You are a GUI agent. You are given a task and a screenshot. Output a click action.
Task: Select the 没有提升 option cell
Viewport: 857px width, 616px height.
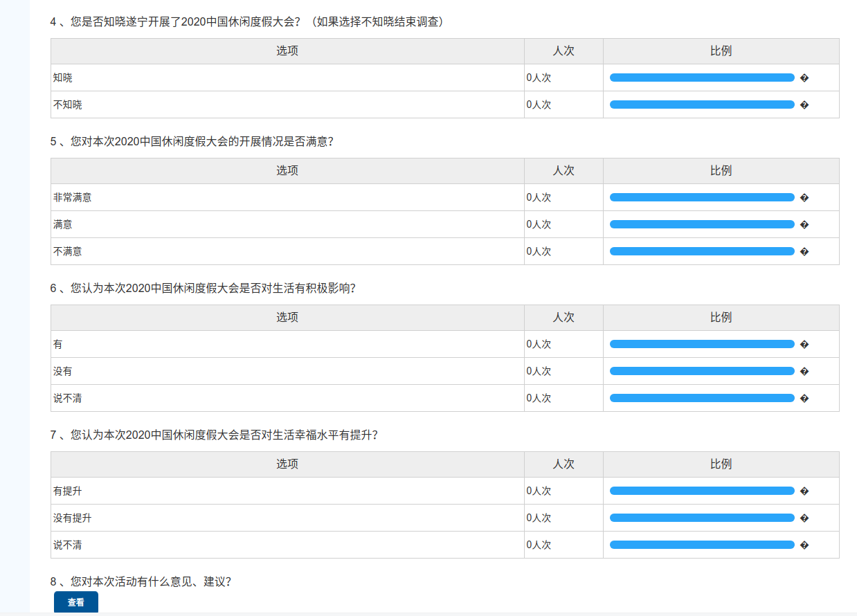73,518
